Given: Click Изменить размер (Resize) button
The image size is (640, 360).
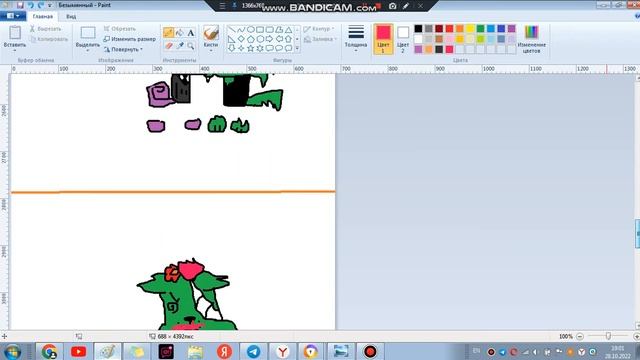Looking at the screenshot, I should 129,39.
